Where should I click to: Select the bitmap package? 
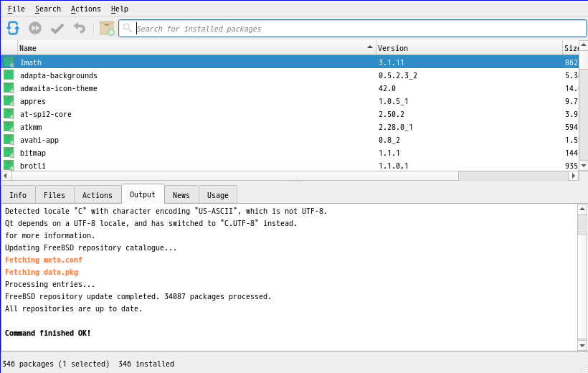pos(290,153)
